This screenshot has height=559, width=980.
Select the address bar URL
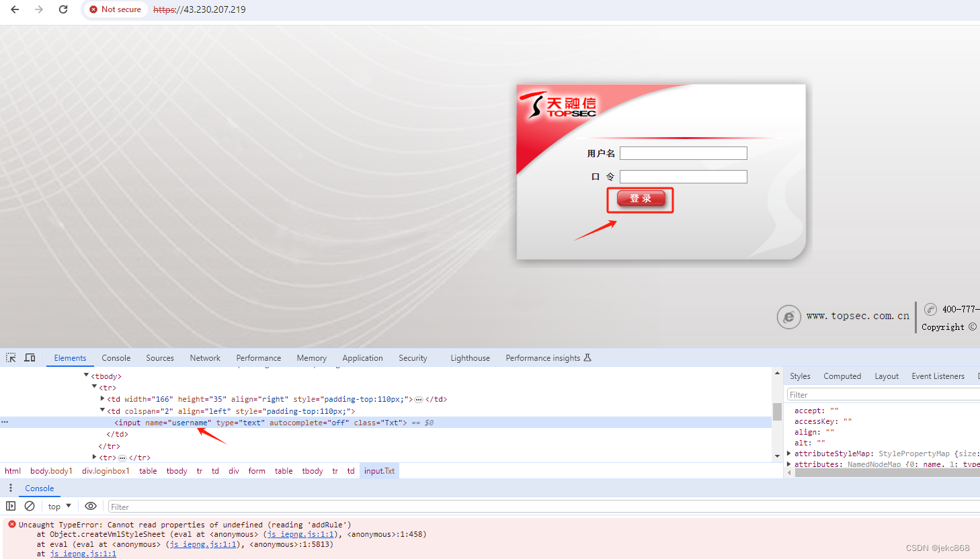pos(200,9)
